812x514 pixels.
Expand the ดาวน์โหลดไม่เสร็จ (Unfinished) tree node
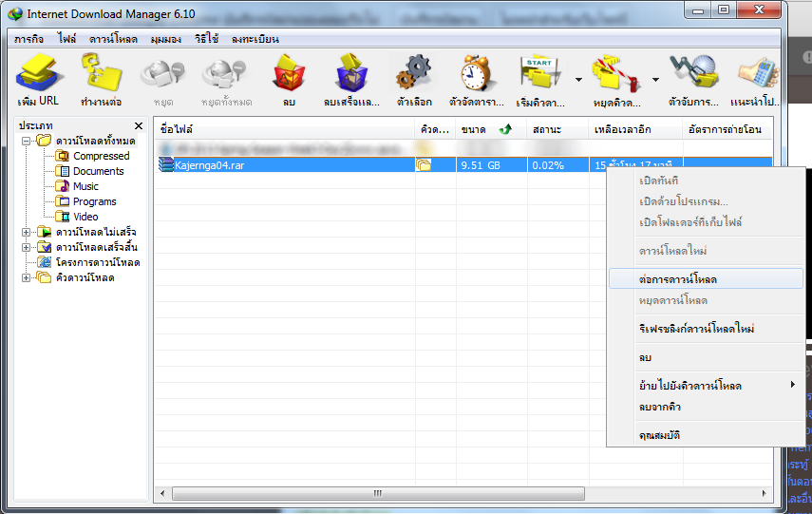click(26, 232)
